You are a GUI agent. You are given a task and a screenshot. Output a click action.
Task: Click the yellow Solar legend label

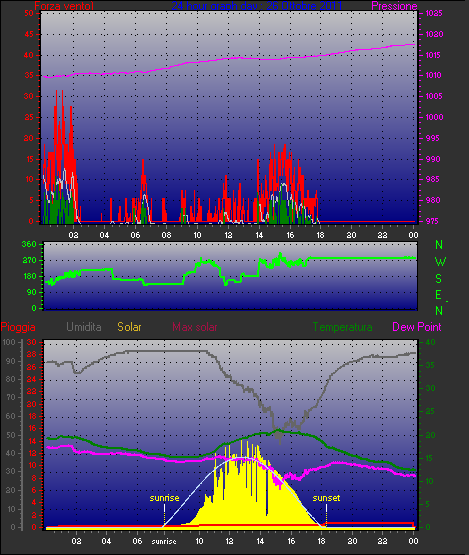click(129, 327)
